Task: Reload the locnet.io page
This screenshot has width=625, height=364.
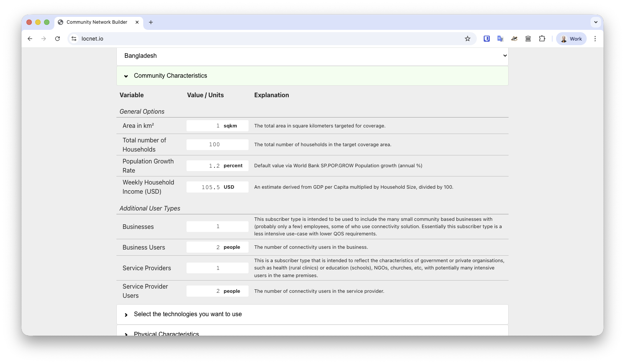Action: (x=57, y=39)
